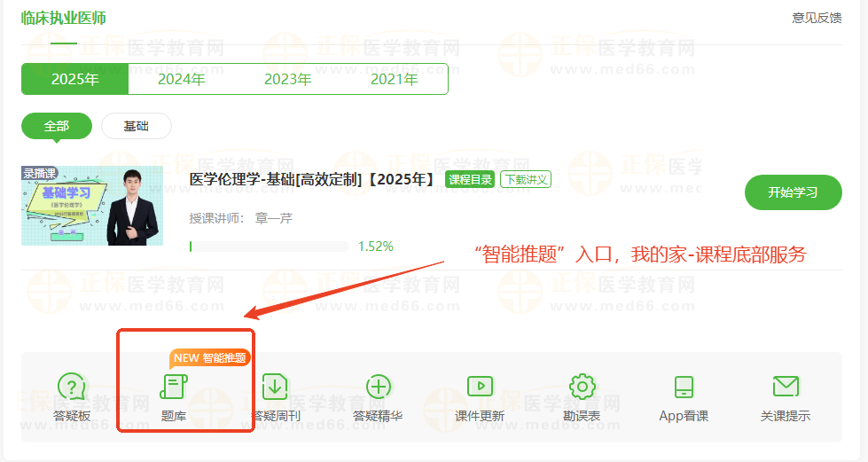Viewport: 868px width, 462px height.
Task: Switch to the 2025年 tab
Action: point(75,79)
